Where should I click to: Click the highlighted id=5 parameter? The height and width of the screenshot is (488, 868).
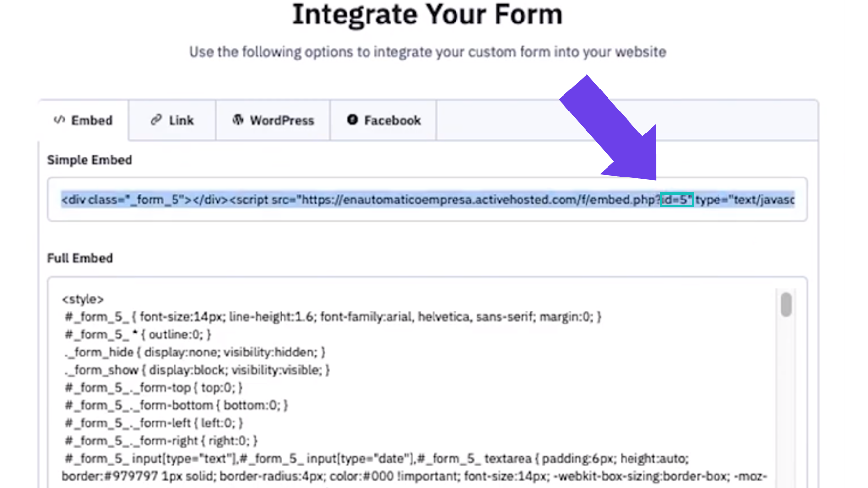click(x=677, y=199)
